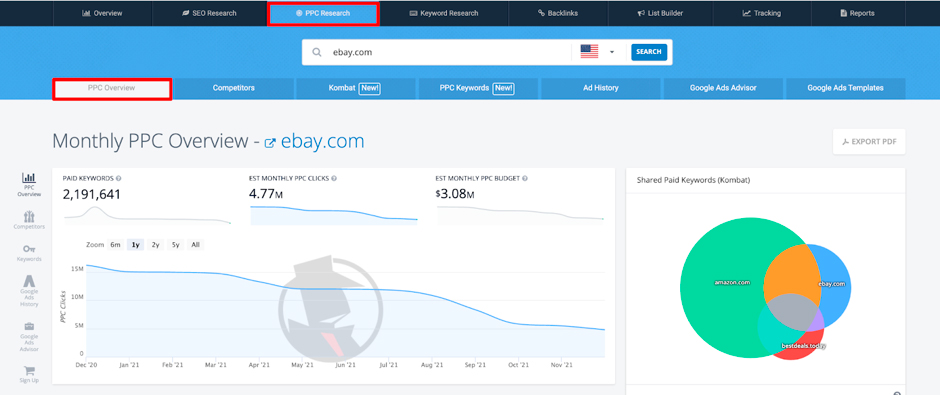Screen dimensions: 940x395
Task: Click the PPC Budget sparkline chart
Action: coord(520,215)
